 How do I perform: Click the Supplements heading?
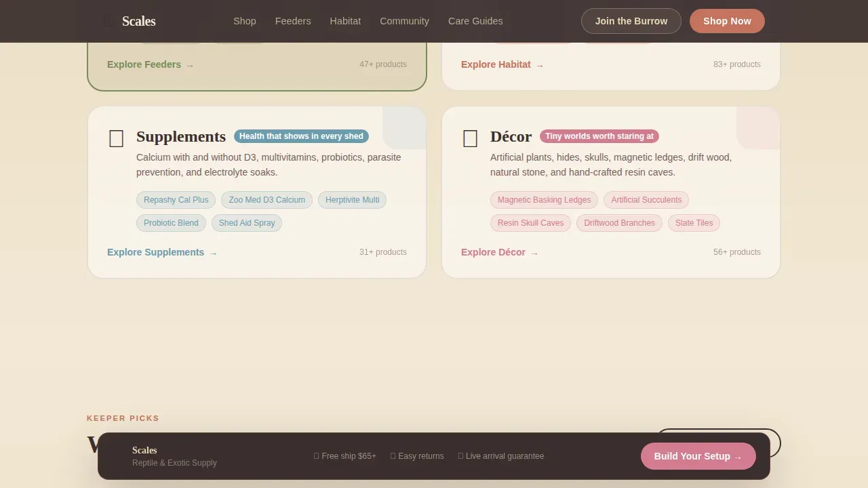pyautogui.click(x=181, y=136)
